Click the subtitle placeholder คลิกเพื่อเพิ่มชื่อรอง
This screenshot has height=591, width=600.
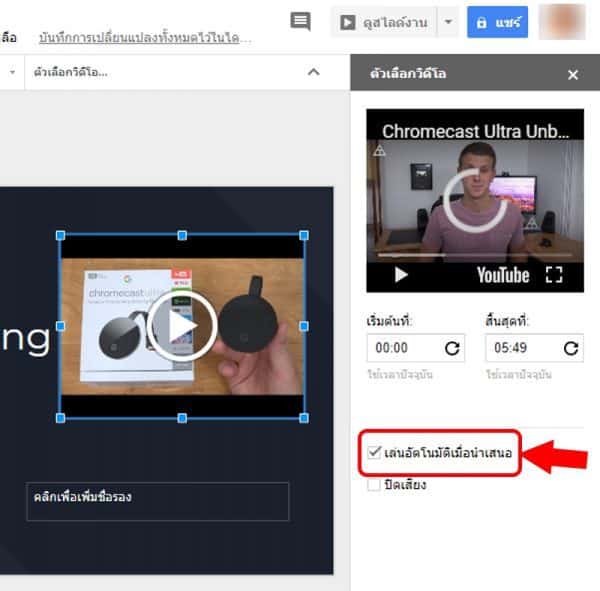click(x=157, y=501)
